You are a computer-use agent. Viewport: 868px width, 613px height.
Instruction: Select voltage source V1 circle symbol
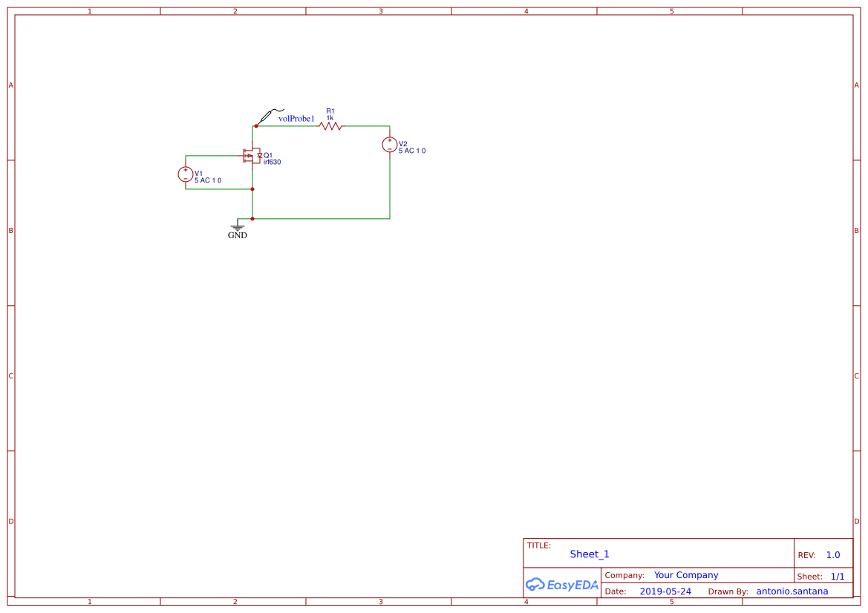point(185,175)
